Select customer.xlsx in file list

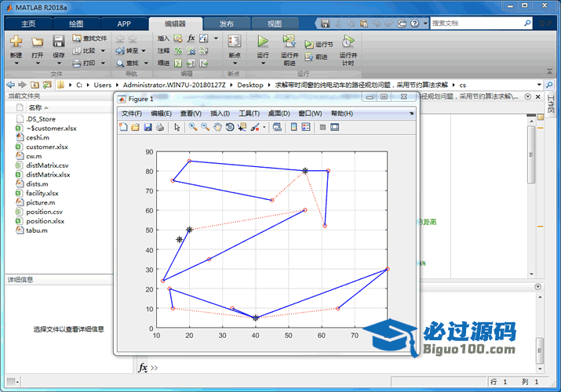47,147
